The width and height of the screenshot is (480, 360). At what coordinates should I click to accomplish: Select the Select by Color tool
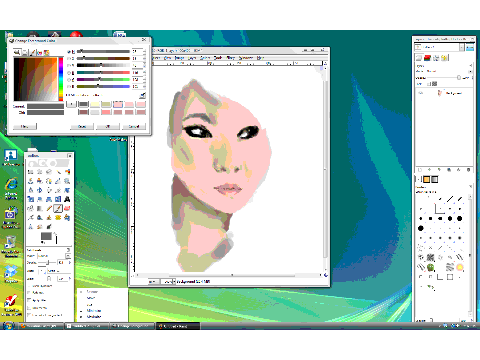[x=67, y=172]
